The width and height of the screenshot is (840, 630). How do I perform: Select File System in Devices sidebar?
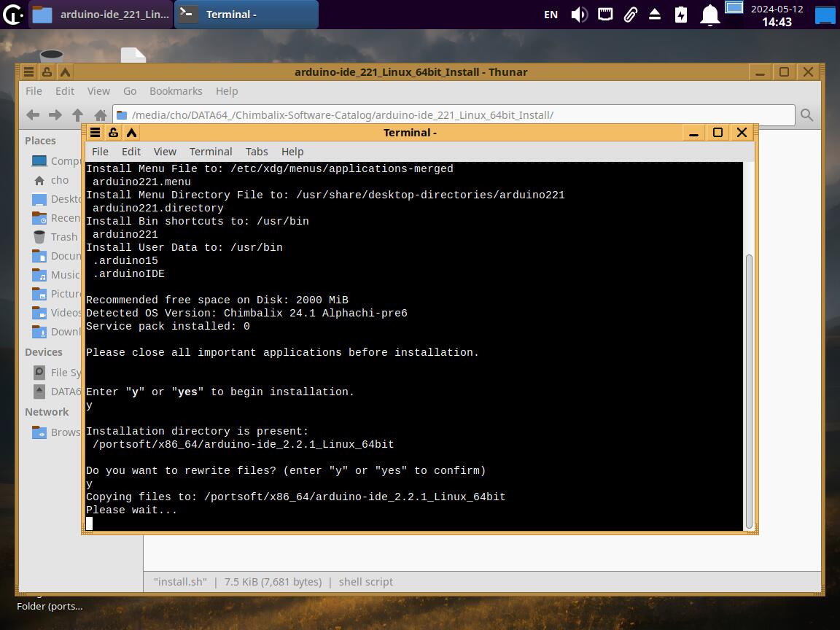[55, 373]
